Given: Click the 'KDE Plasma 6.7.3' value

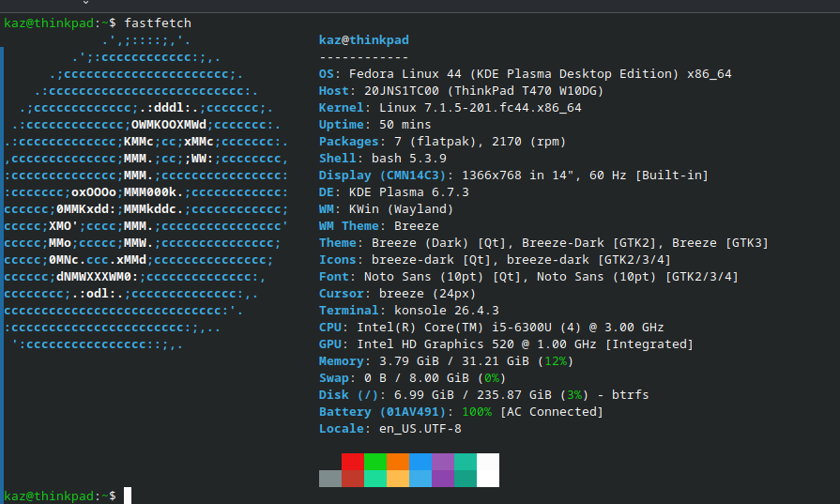Looking at the screenshot, I should [x=409, y=192].
